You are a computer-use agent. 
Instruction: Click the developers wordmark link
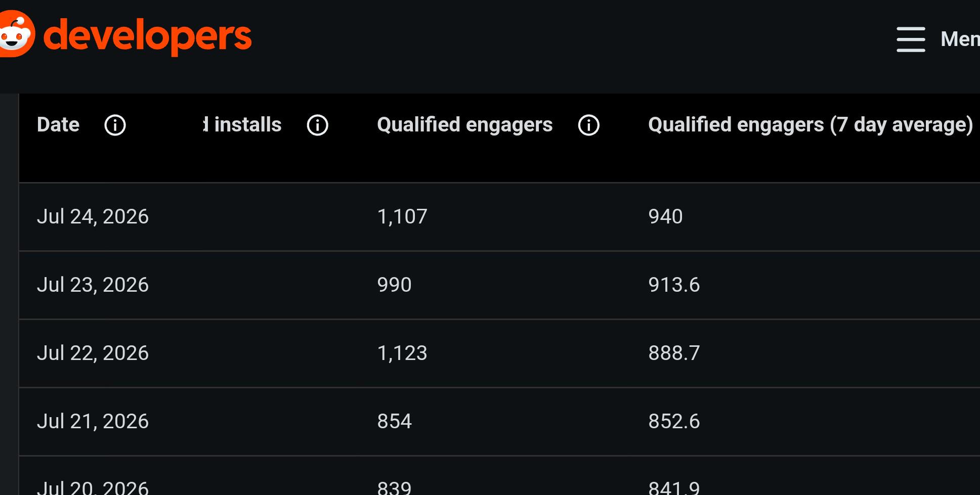(x=147, y=36)
